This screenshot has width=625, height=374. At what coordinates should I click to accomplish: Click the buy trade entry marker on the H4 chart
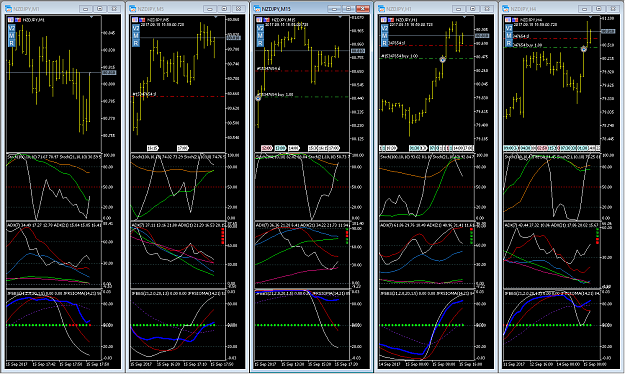(x=584, y=49)
